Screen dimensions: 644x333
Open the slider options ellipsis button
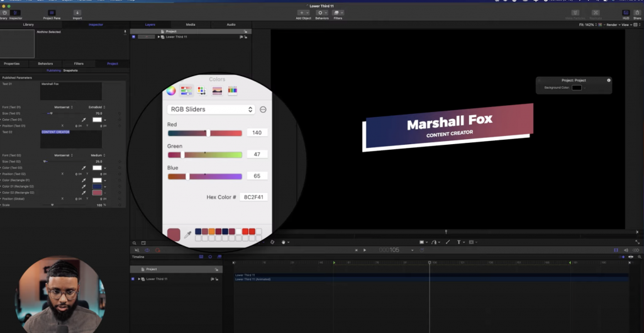(x=264, y=110)
